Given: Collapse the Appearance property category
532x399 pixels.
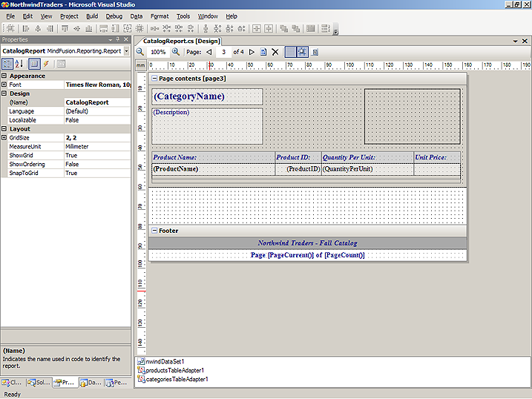Looking at the screenshot, I should pos(4,76).
